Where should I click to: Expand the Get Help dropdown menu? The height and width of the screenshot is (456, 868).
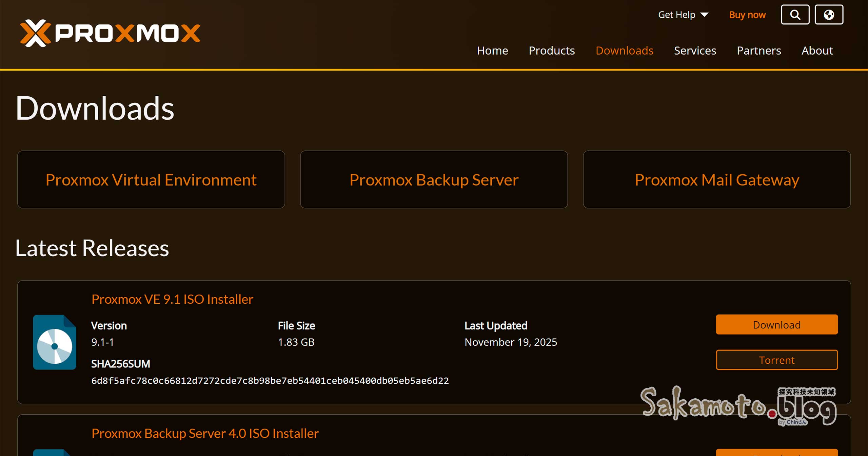pyautogui.click(x=683, y=14)
